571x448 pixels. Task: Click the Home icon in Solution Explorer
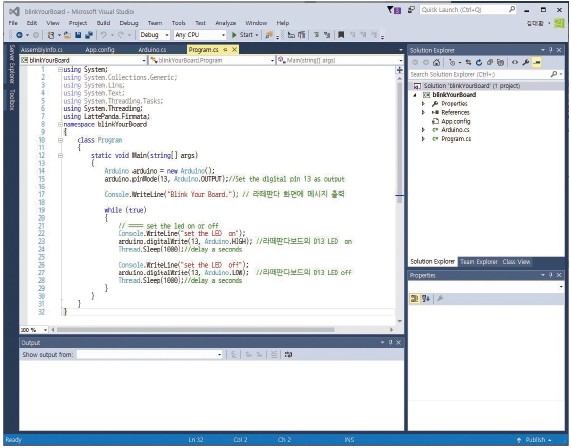[x=436, y=63]
